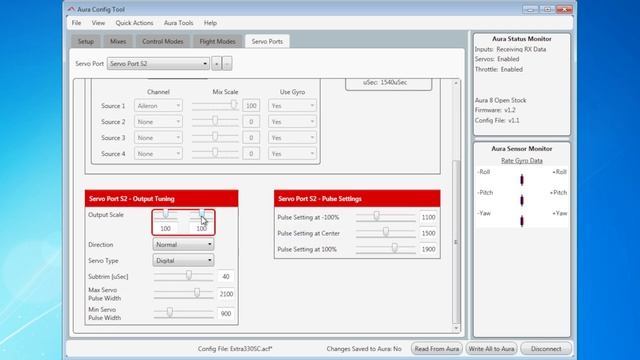This screenshot has width=640, height=360.
Task: Click the Subtrim slider
Action: [184, 276]
